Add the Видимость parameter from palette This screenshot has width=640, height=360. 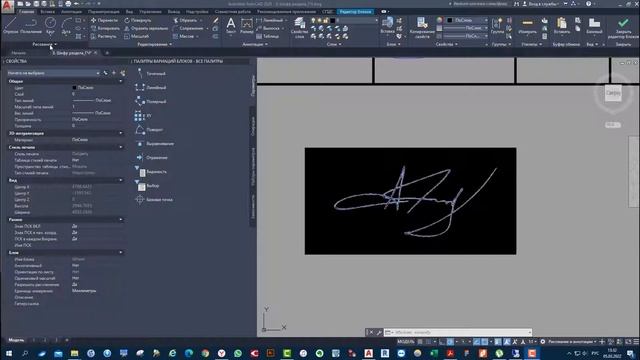point(152,172)
